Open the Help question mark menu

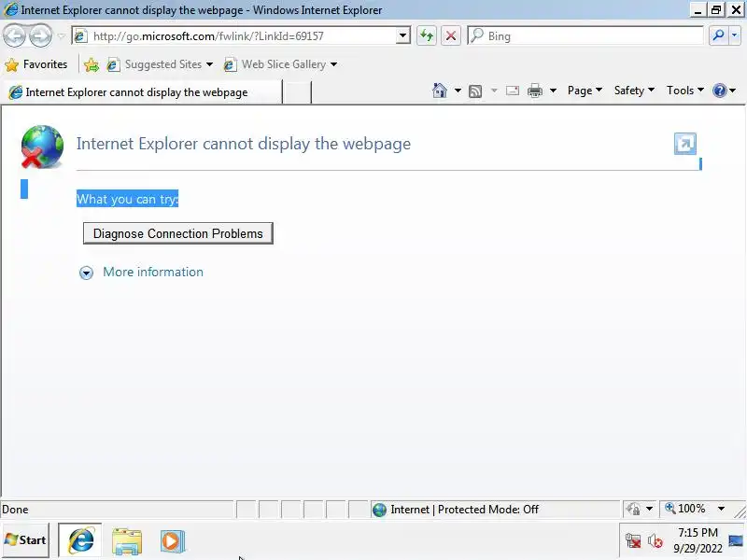(x=725, y=91)
